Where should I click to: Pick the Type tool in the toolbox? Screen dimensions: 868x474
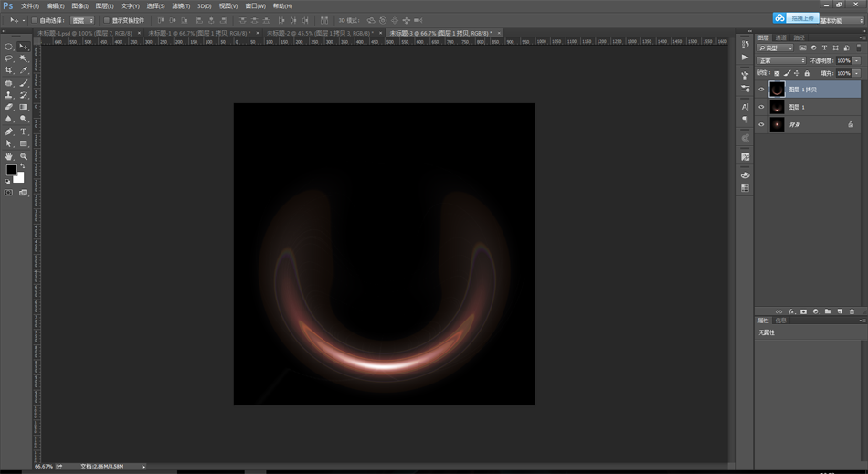[24, 132]
